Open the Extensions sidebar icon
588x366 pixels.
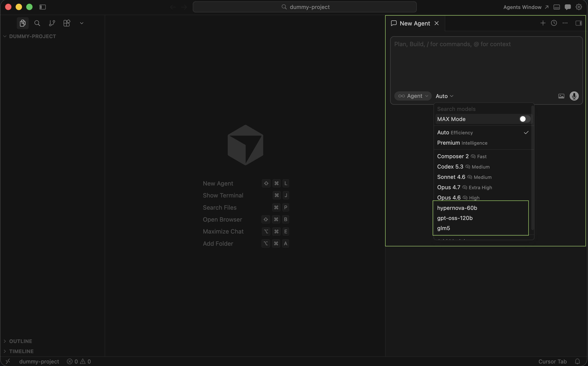pyautogui.click(x=67, y=23)
